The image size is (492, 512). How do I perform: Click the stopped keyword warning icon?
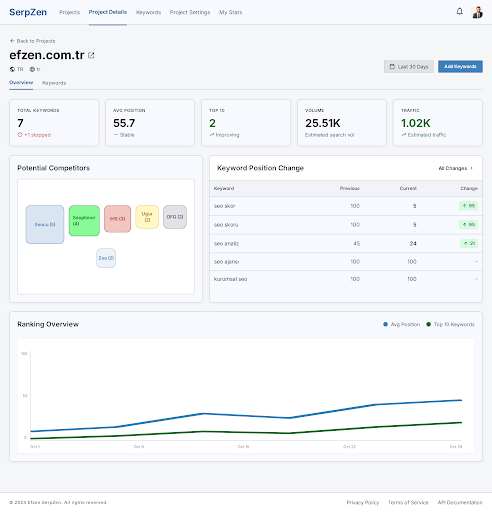pyautogui.click(x=20, y=135)
